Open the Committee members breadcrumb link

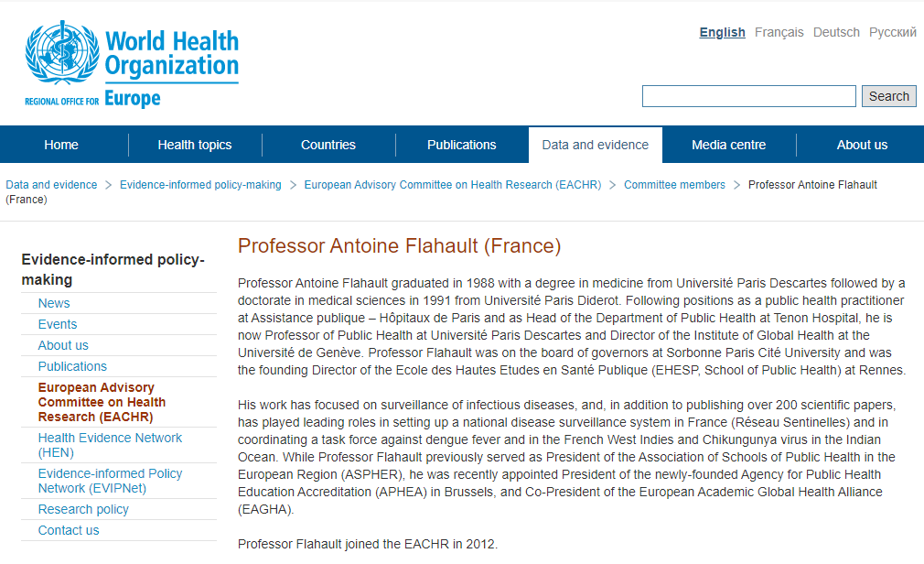674,185
